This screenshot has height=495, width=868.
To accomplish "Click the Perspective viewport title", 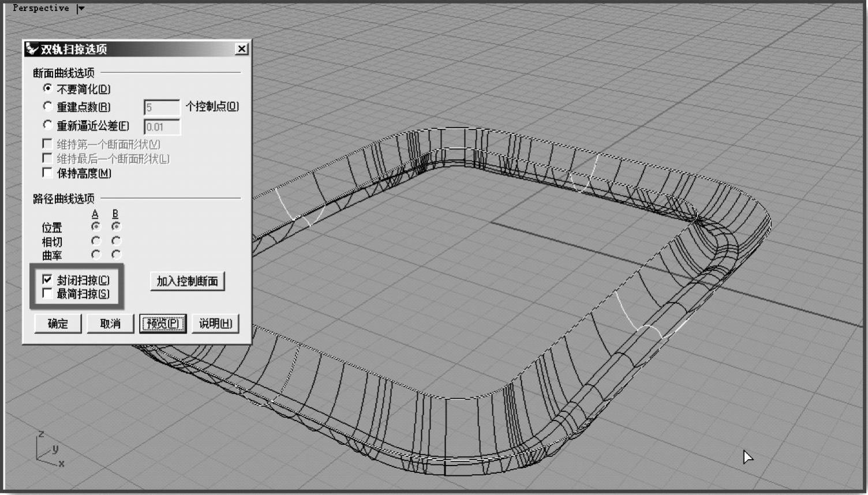I will pyautogui.click(x=40, y=8).
